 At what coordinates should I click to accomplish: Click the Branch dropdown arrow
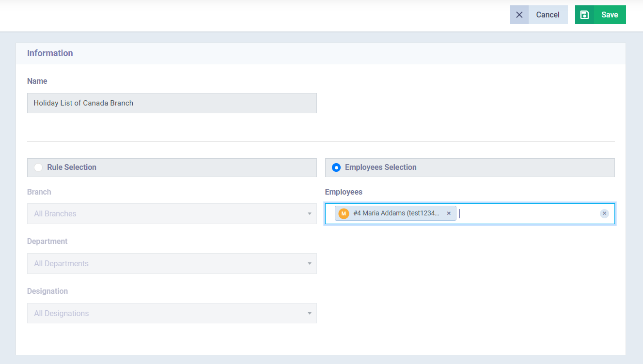click(x=309, y=214)
